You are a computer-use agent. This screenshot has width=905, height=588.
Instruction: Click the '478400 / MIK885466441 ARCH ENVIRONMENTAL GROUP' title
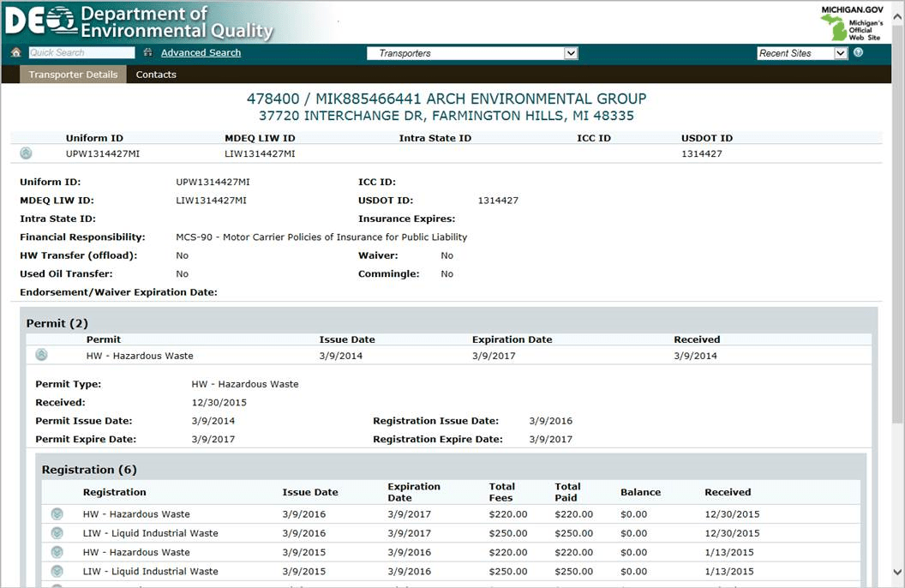pos(447,99)
